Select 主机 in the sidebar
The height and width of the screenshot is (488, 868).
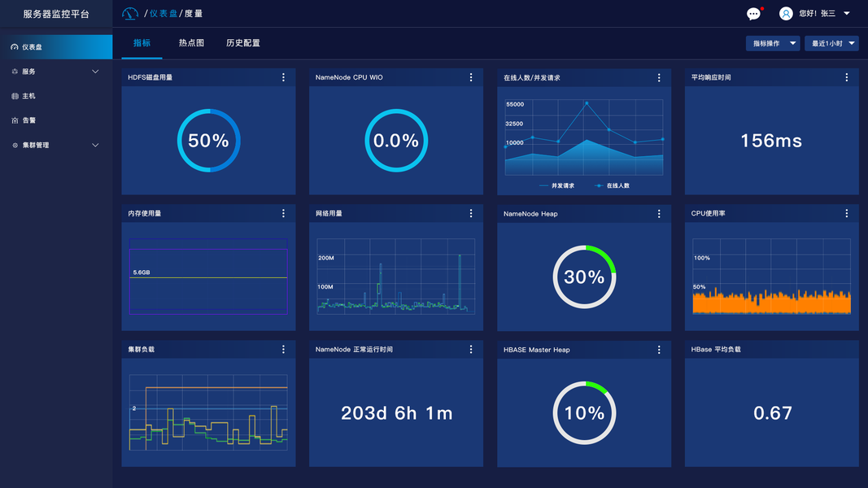56,96
